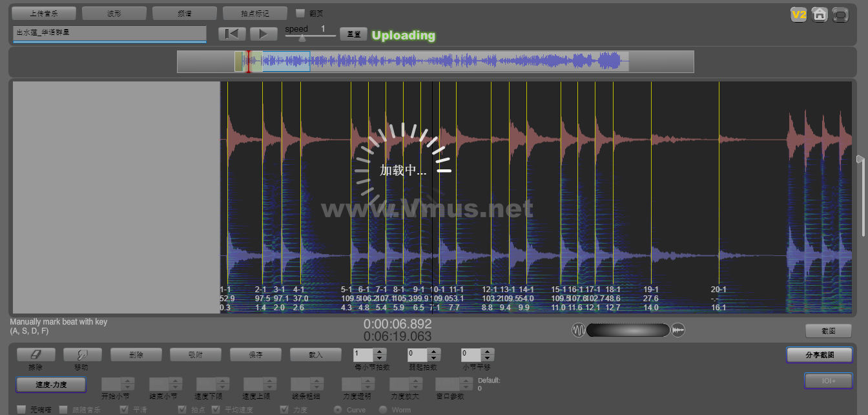Select the Curve radio button

337,409
